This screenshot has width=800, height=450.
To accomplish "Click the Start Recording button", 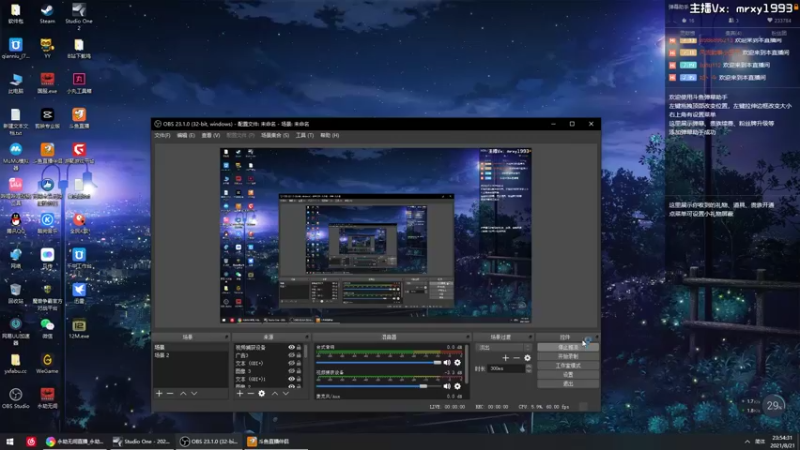I will [x=568, y=356].
